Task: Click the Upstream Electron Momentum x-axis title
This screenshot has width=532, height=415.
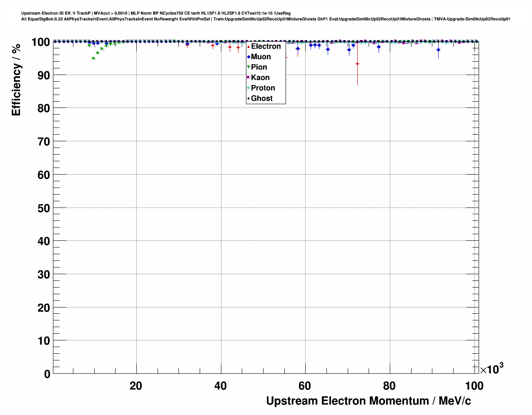Action: (368, 401)
